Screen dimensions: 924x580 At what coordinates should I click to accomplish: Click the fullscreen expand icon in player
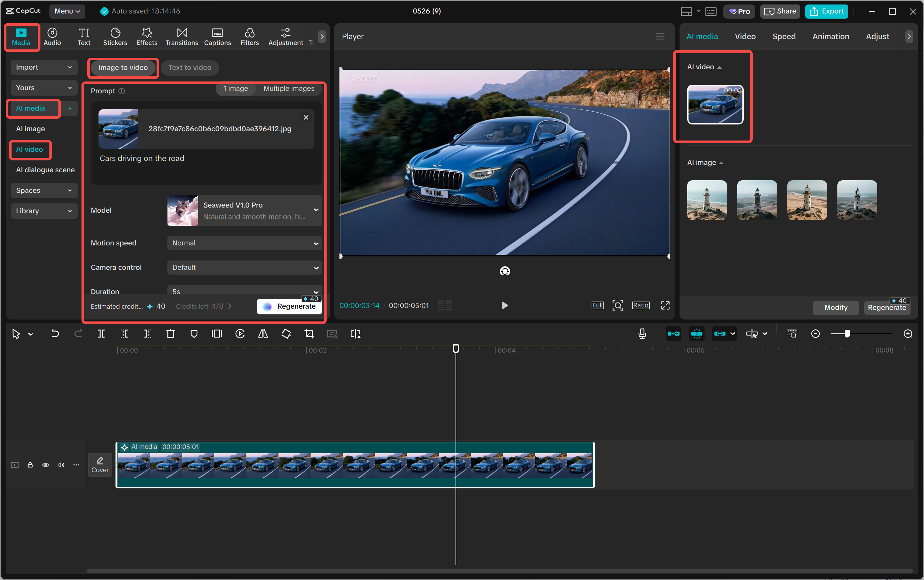tap(665, 305)
